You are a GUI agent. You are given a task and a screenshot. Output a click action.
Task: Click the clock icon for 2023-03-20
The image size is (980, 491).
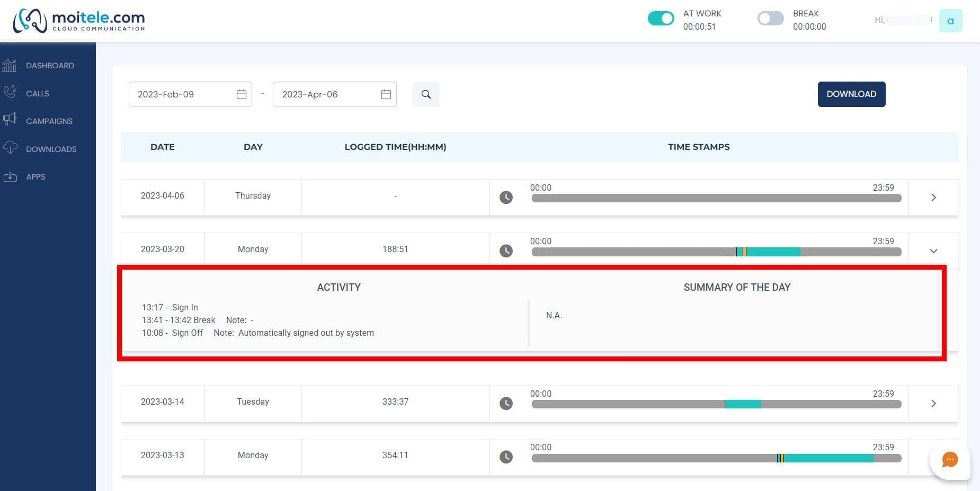point(506,251)
